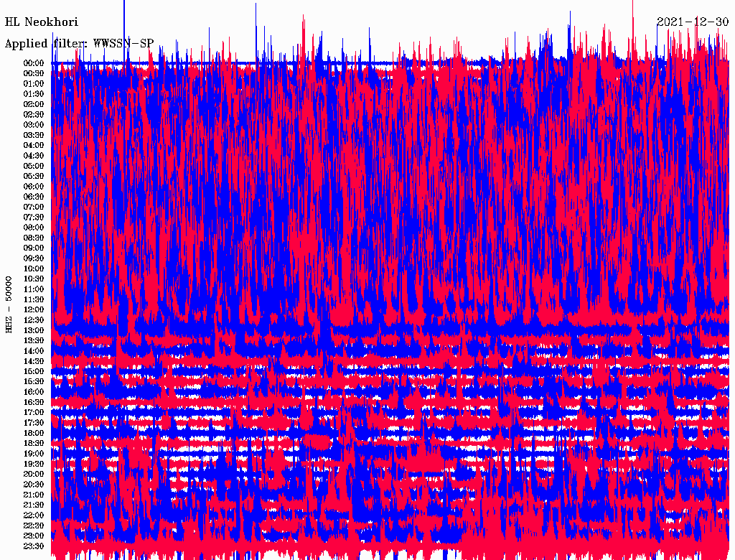Click the HL Neokhori station title
This screenshot has width=735, height=560.
click(42, 22)
